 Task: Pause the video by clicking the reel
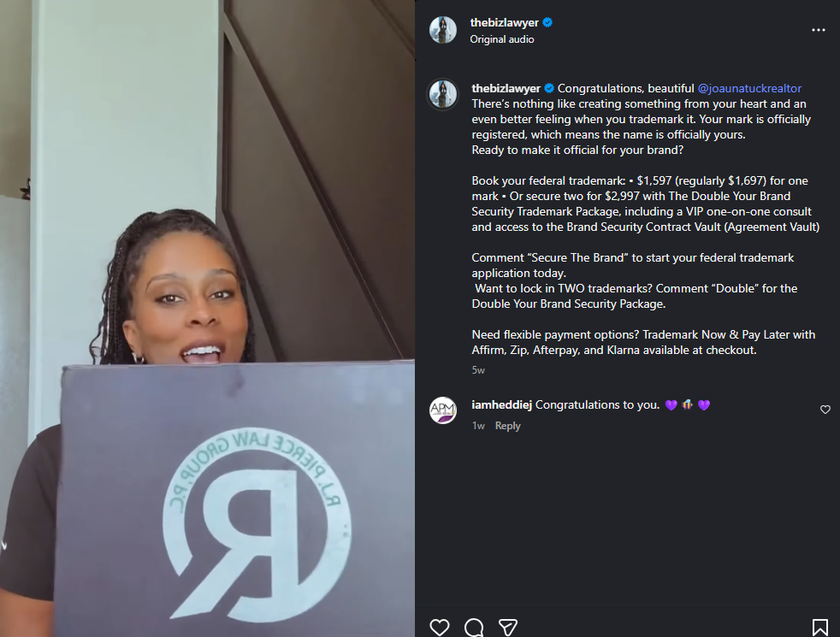tap(207, 318)
